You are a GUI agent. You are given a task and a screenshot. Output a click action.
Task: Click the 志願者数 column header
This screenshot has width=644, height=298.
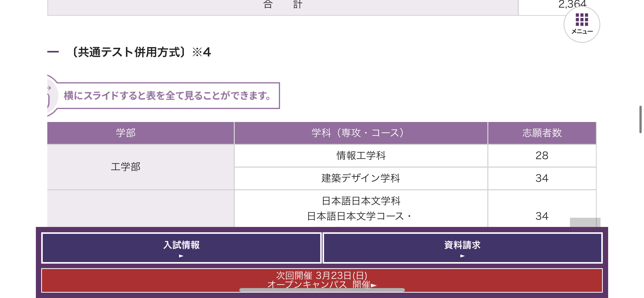click(x=542, y=133)
